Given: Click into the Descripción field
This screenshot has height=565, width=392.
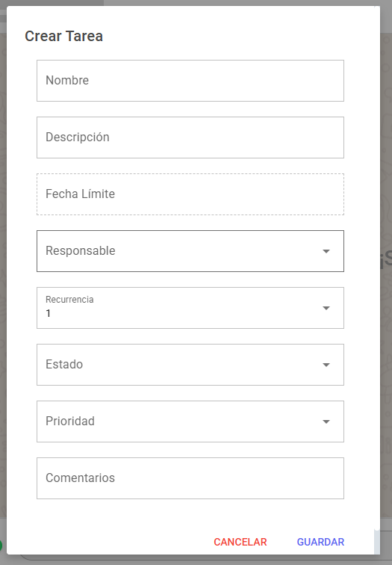Looking at the screenshot, I should pyautogui.click(x=190, y=138).
